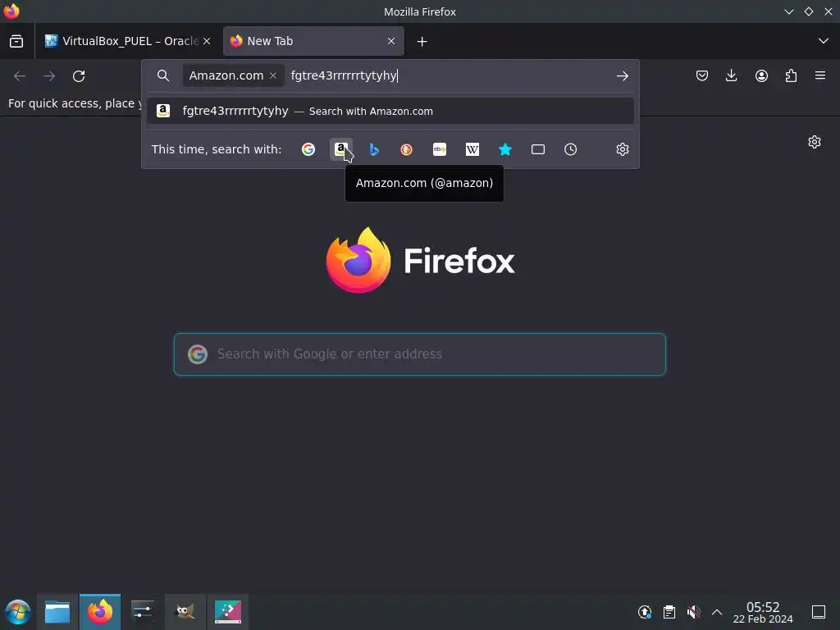840x630 pixels.
Task: Select Bing one-off search engine icon
Action: click(x=374, y=149)
